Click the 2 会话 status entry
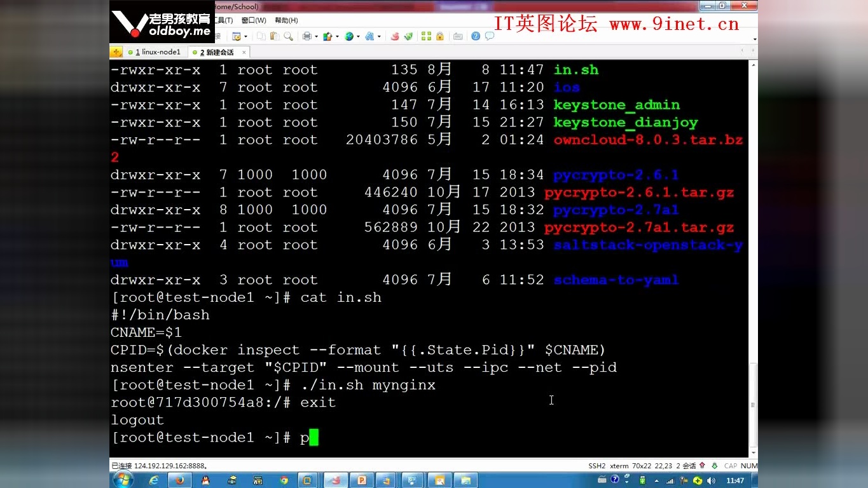Screen dimensions: 868x488 point(686,466)
